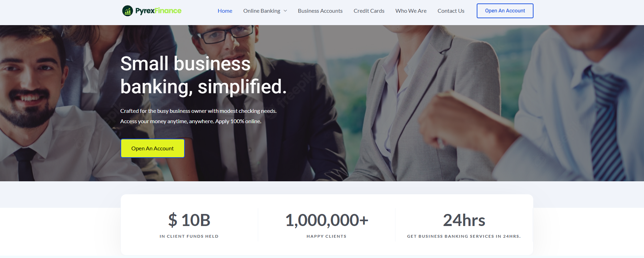Open the Who We Are page
This screenshot has height=258, width=644.
click(x=411, y=11)
